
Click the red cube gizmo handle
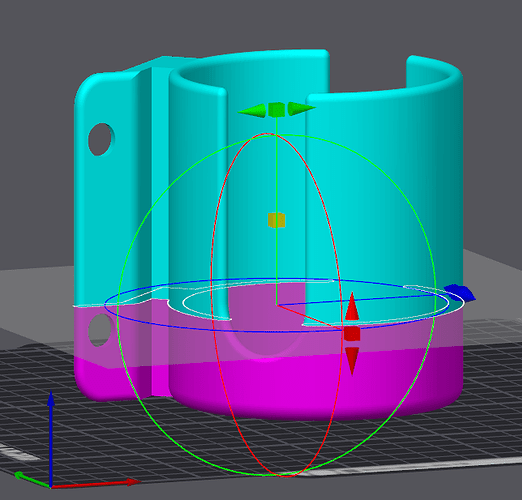(x=352, y=334)
